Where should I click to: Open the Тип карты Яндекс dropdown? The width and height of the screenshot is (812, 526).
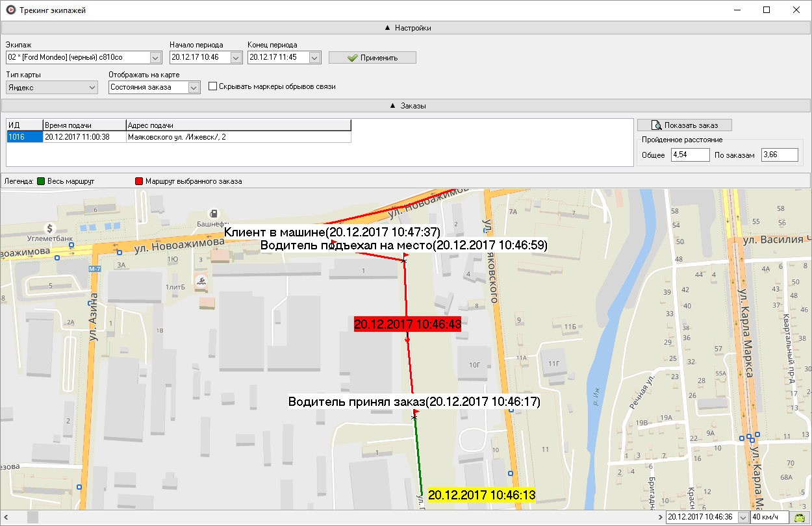[92, 87]
